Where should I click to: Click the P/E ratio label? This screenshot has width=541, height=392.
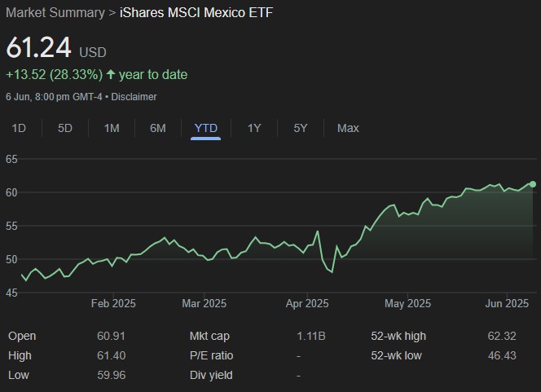pyautogui.click(x=211, y=356)
